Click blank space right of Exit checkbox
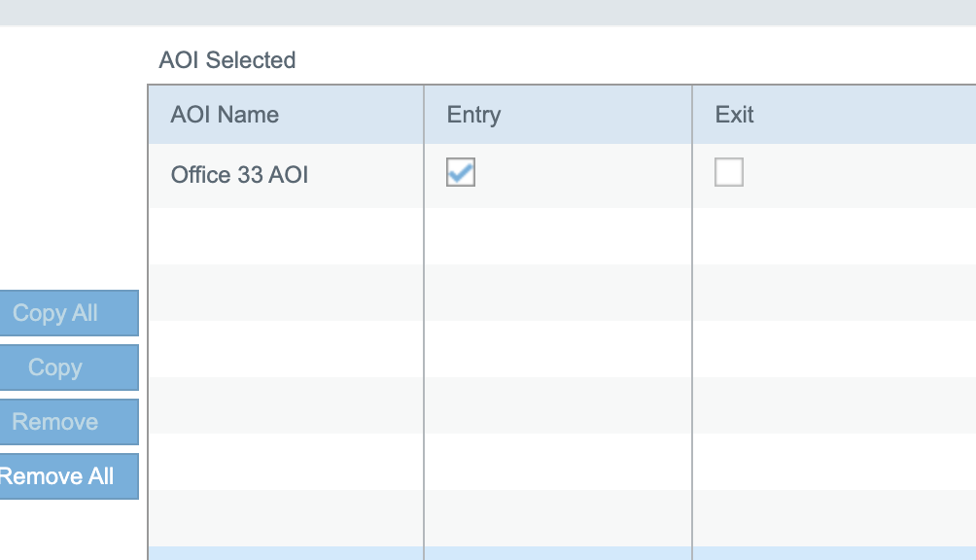This screenshot has height=560, width=976. 855,175
